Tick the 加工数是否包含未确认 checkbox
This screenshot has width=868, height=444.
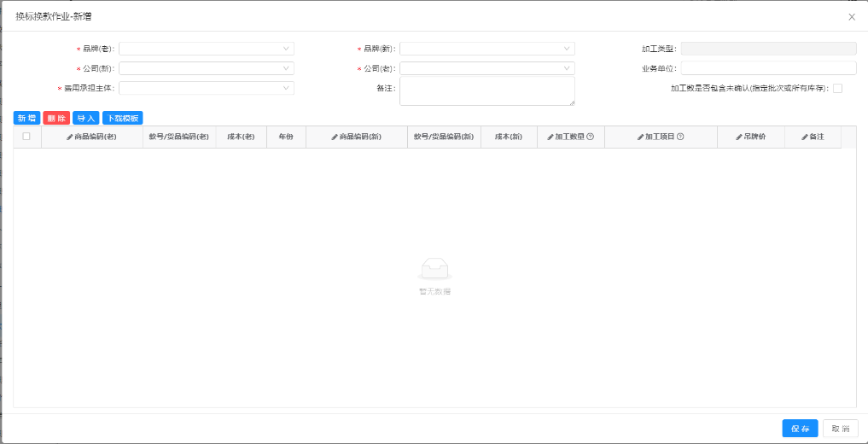coord(837,88)
